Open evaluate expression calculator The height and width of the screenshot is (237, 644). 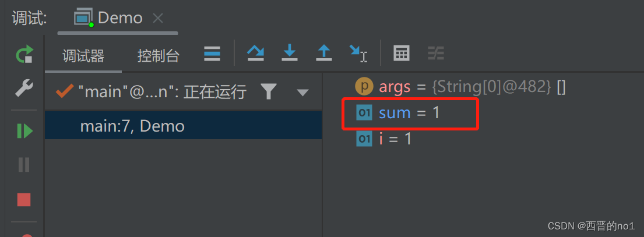click(x=402, y=54)
